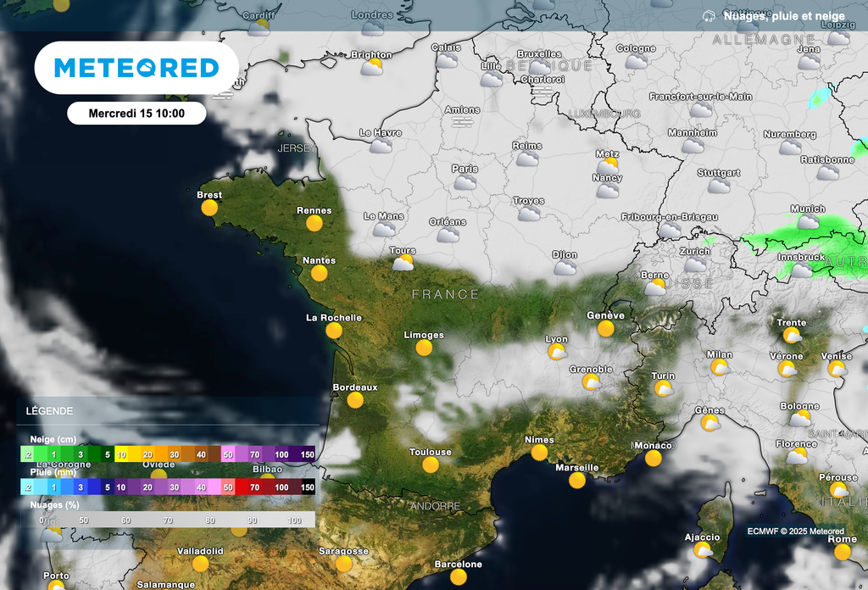Viewport: 868px width, 590px height.
Task: Collapse the LÉGENDE panel
Action: (51, 411)
